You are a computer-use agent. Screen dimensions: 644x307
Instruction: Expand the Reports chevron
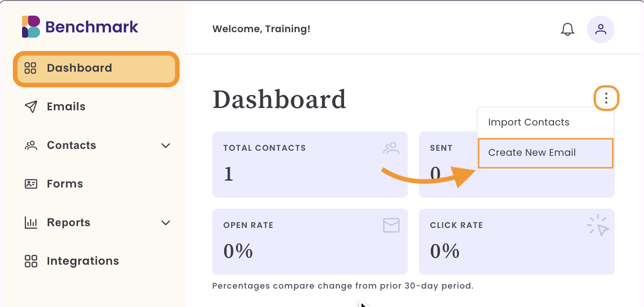166,223
